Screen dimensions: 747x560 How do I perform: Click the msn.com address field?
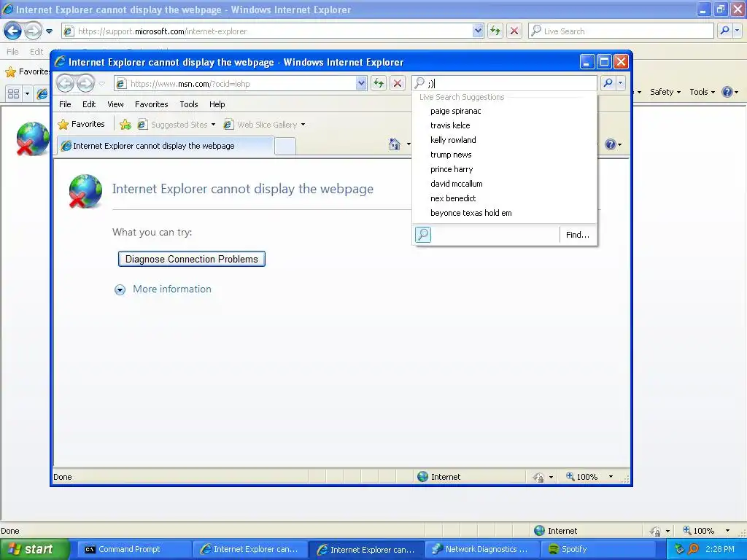(x=241, y=84)
